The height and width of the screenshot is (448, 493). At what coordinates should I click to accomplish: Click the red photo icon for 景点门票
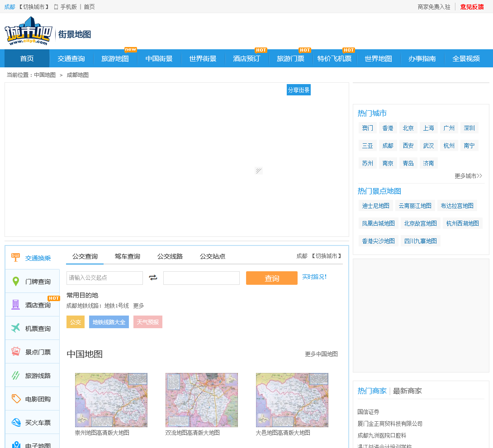coord(15,351)
